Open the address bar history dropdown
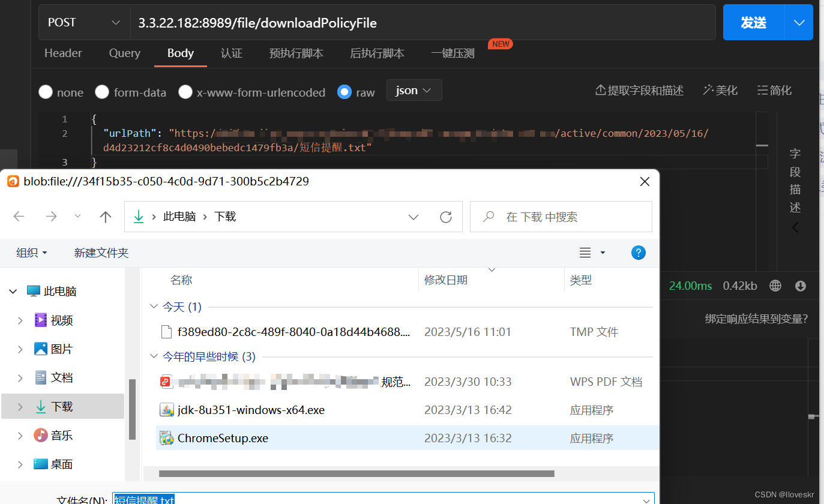This screenshot has height=504, width=824. [414, 217]
